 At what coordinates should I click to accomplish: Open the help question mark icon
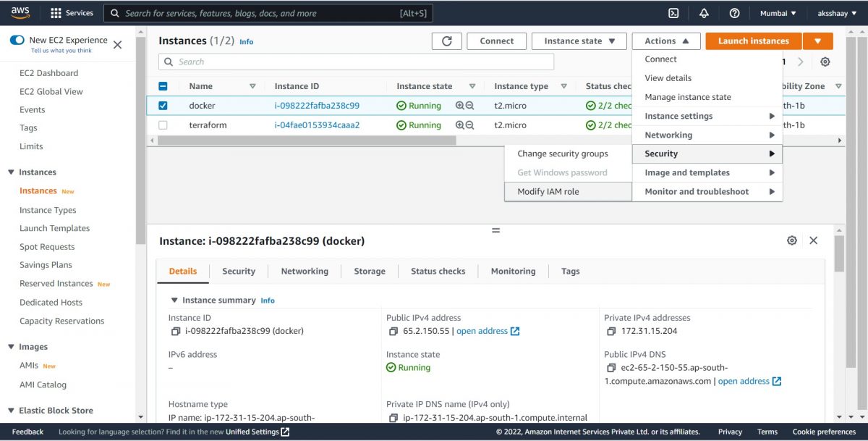pyautogui.click(x=735, y=12)
